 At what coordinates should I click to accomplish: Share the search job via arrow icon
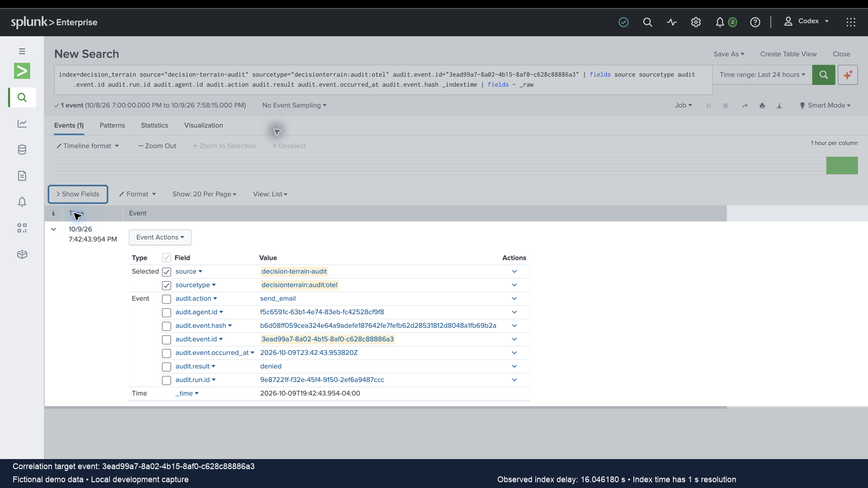pyautogui.click(x=745, y=106)
